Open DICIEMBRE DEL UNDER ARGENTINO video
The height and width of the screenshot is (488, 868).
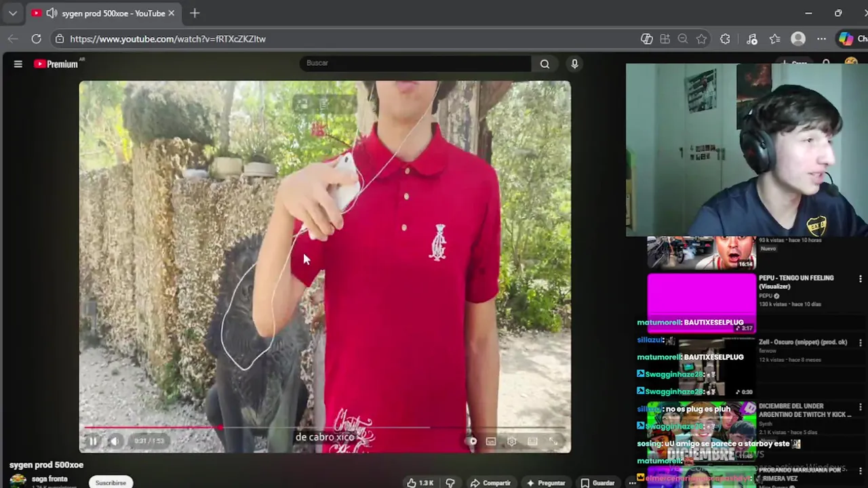[805, 410]
